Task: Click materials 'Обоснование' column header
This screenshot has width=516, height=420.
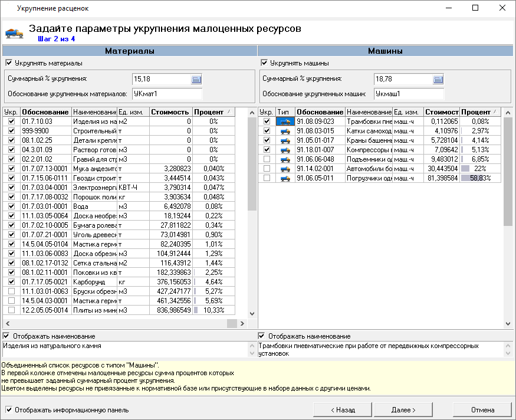Action: (x=45, y=112)
